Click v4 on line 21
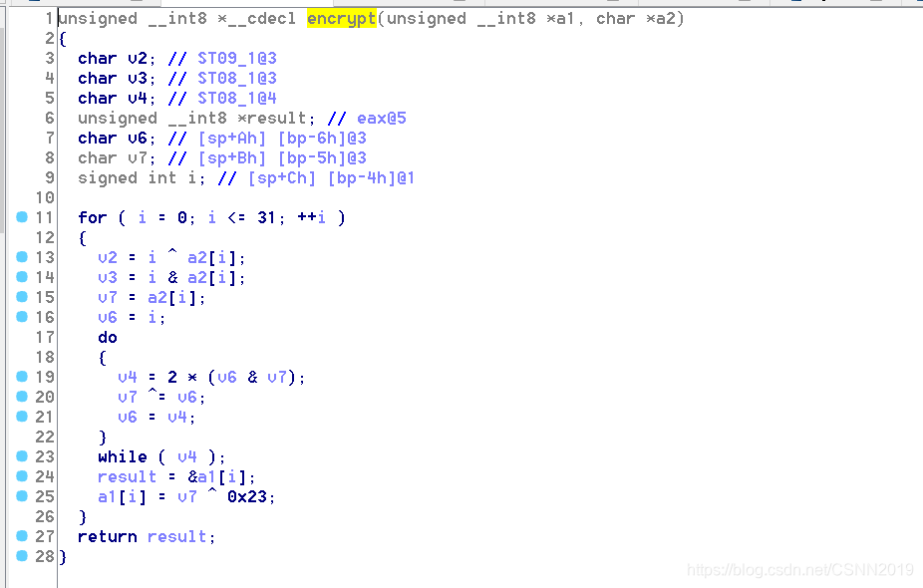This screenshot has width=923, height=588. pos(176,418)
